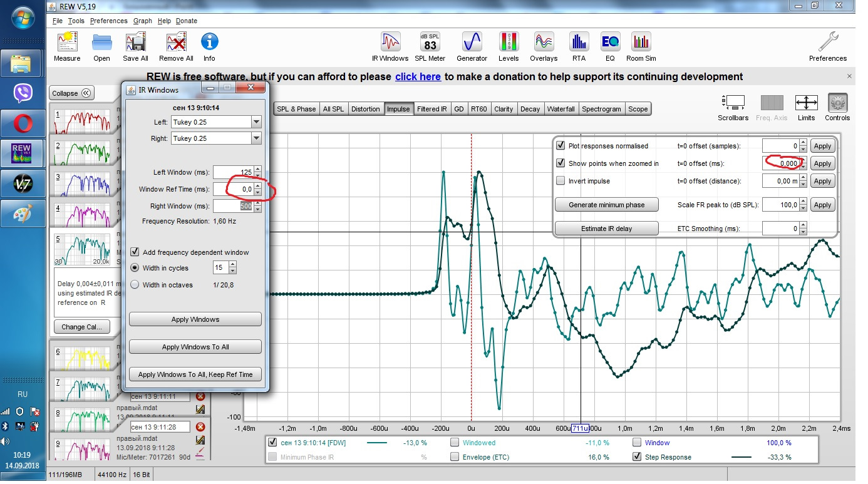Click the Apply Windows button
The image size is (868, 484).
(x=195, y=319)
